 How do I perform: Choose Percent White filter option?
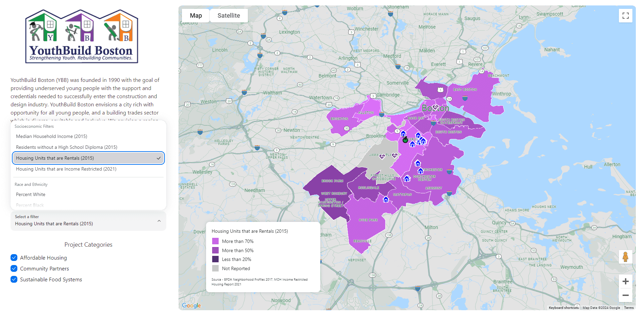88,194
